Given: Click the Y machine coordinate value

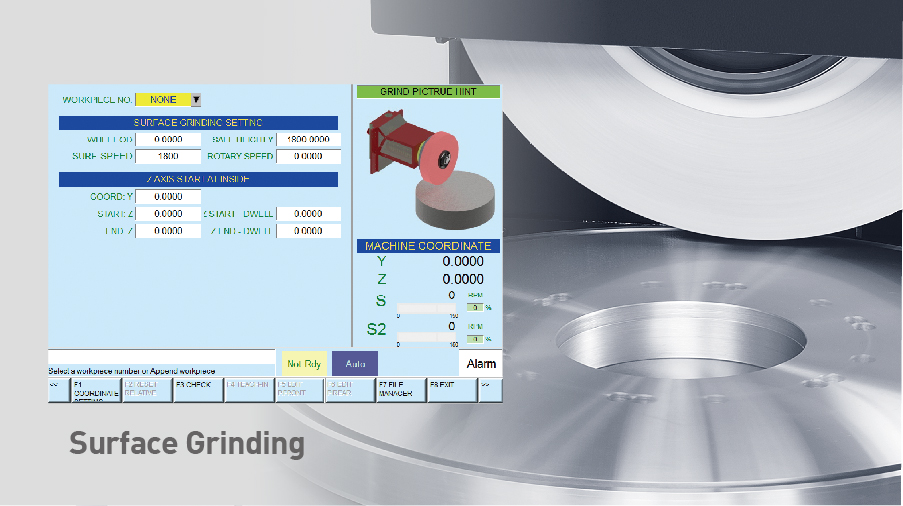Looking at the screenshot, I should point(462,261).
